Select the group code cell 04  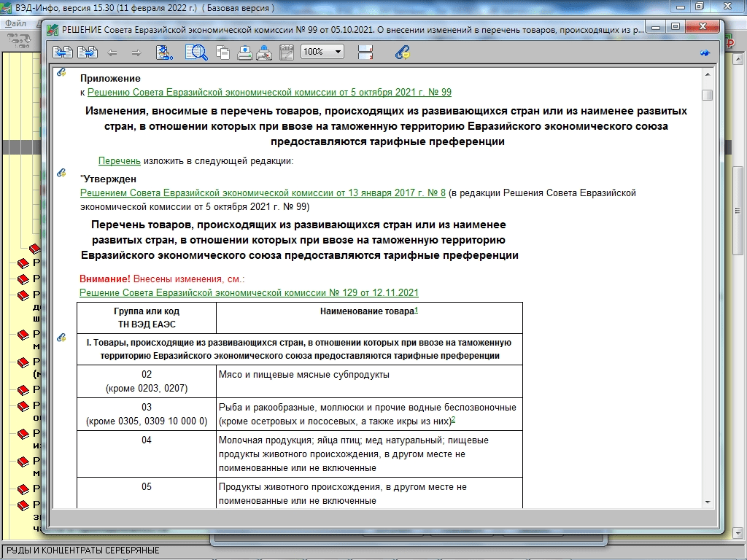[146, 454]
